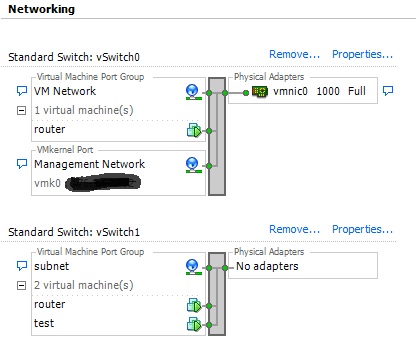Open Properties for vSwitch1
The height and width of the screenshot is (361, 416).
[x=362, y=229]
